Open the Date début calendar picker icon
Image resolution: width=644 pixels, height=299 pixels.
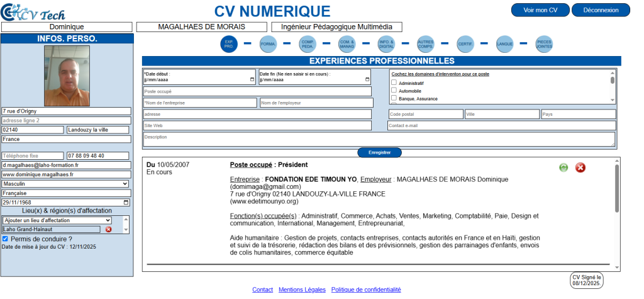[x=252, y=80]
